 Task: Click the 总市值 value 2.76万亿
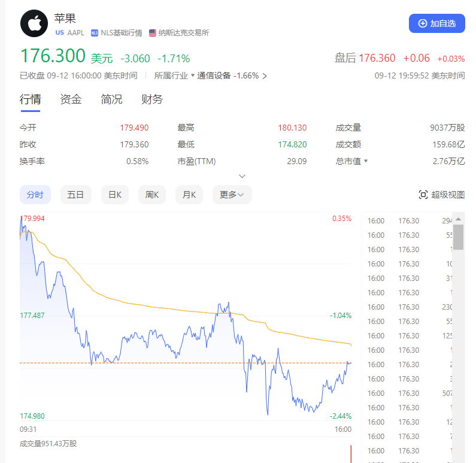[x=448, y=161]
